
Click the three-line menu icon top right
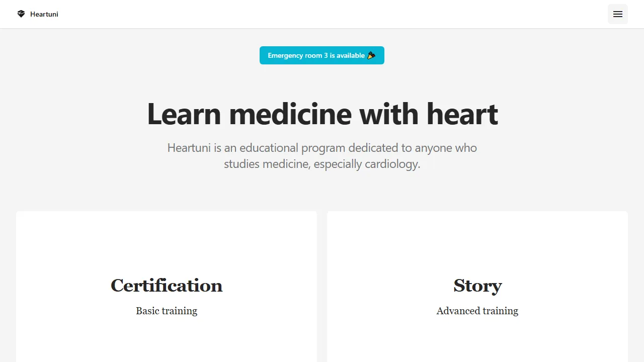point(617,14)
